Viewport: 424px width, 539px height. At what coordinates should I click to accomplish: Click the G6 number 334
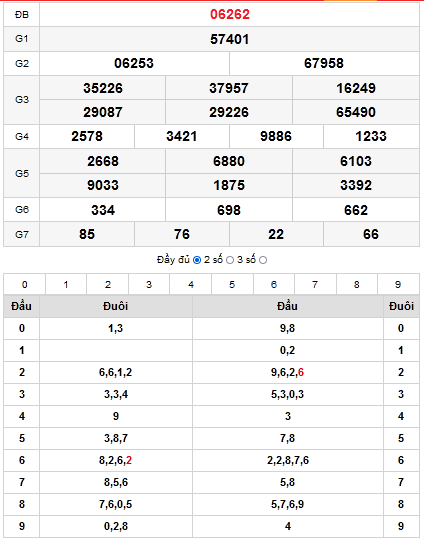103,210
